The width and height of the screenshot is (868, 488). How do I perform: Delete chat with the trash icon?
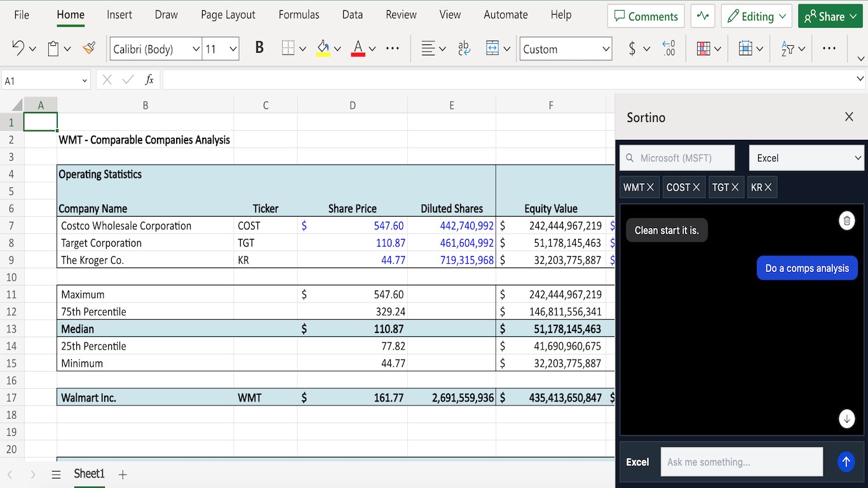846,220
